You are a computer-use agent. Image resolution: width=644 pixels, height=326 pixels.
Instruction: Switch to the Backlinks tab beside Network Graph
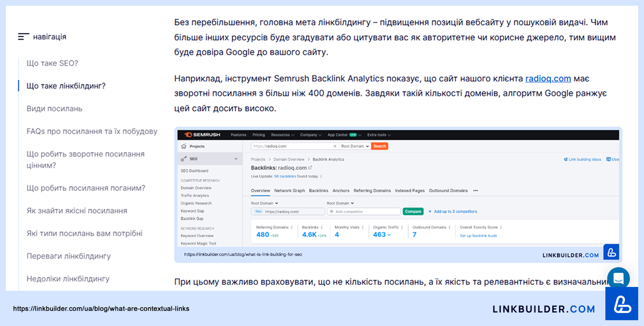point(319,190)
